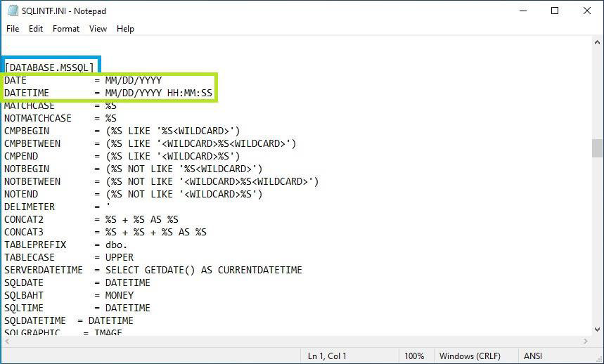Screen dimensions: 604x364
Task: Open the Help menu
Action: (x=125, y=29)
